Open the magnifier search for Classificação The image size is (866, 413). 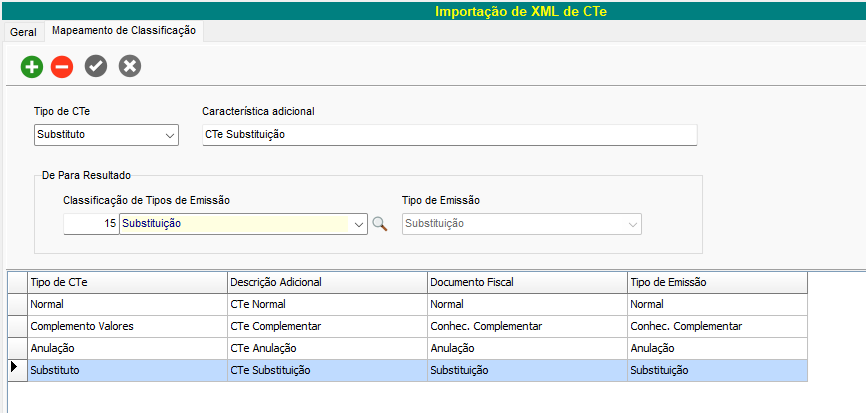379,224
